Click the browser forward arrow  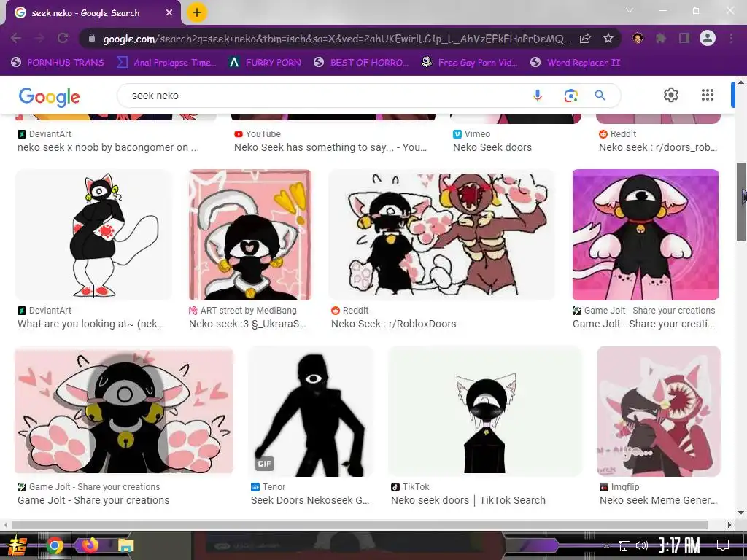tap(39, 38)
